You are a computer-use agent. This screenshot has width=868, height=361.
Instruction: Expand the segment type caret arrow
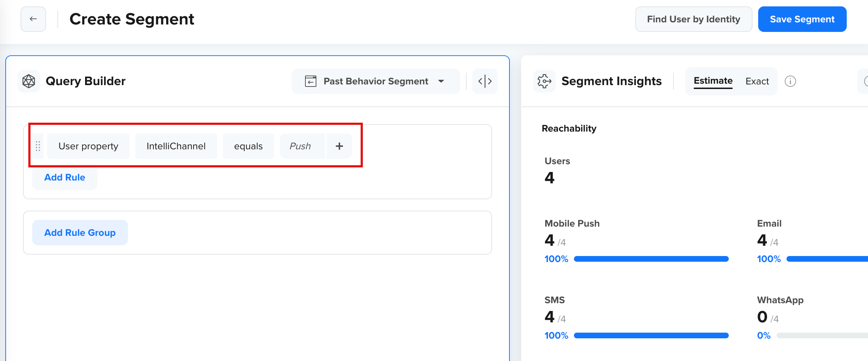coord(441,81)
